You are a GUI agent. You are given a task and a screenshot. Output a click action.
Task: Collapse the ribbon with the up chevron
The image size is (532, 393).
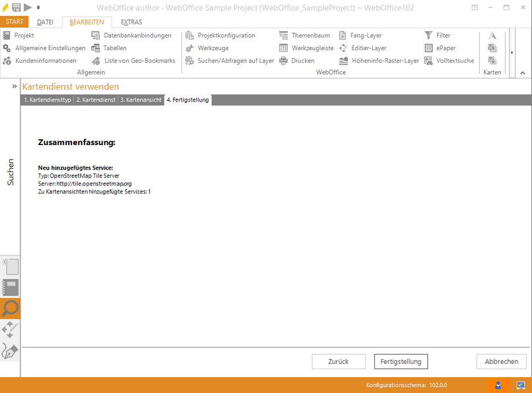tap(522, 73)
